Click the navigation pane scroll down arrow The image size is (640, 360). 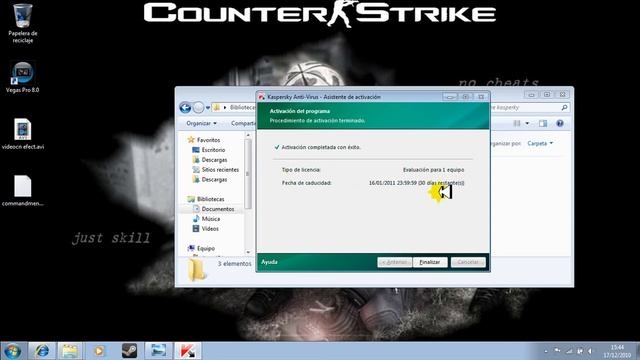(248, 252)
